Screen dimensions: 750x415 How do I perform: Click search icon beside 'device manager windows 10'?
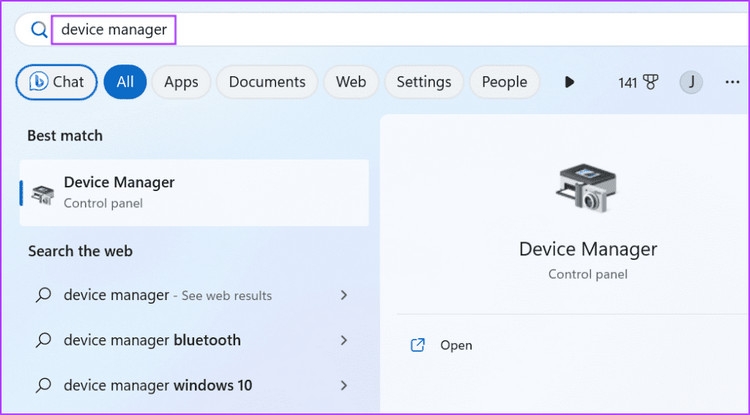(x=44, y=385)
